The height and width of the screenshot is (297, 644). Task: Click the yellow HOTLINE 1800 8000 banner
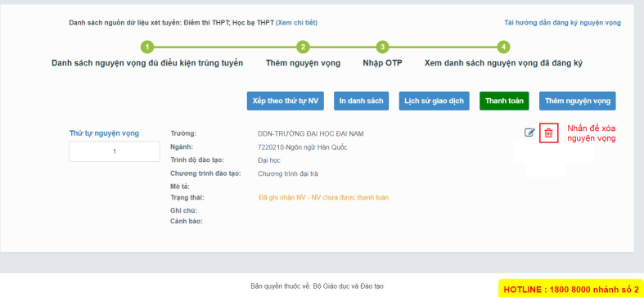tap(571, 288)
